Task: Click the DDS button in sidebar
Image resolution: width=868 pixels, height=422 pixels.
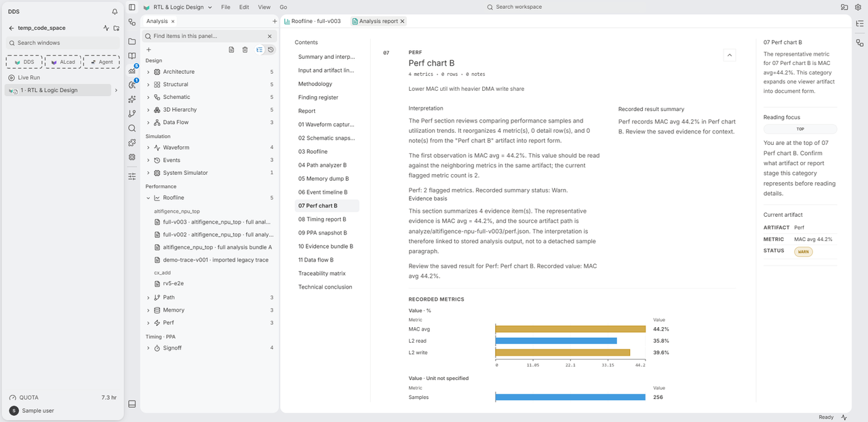Action: (24, 62)
